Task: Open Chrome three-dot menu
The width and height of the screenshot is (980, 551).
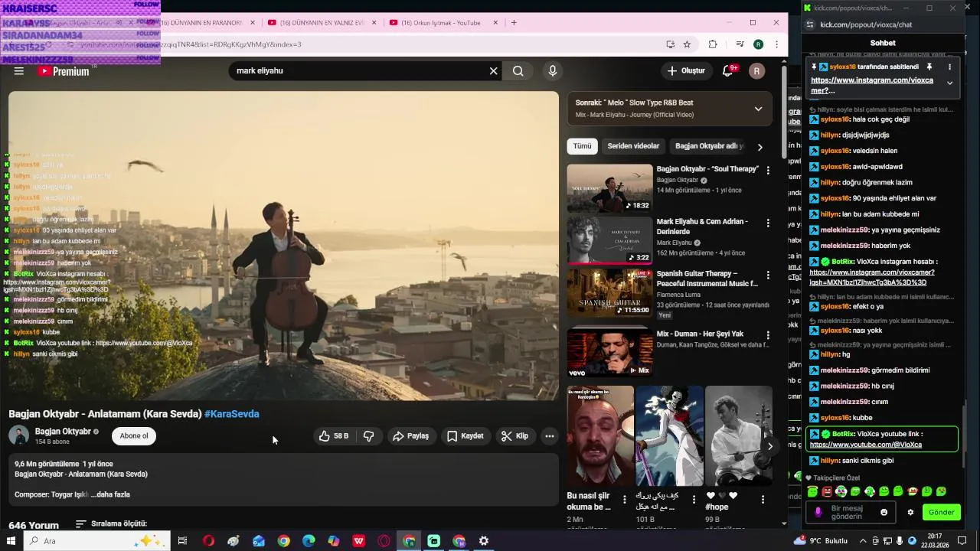Action: (776, 44)
